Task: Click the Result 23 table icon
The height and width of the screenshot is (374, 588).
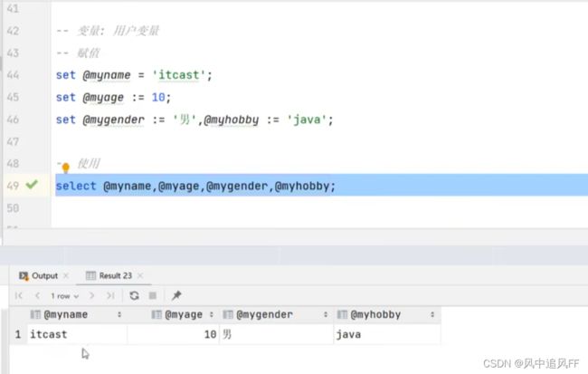Action: coord(90,275)
